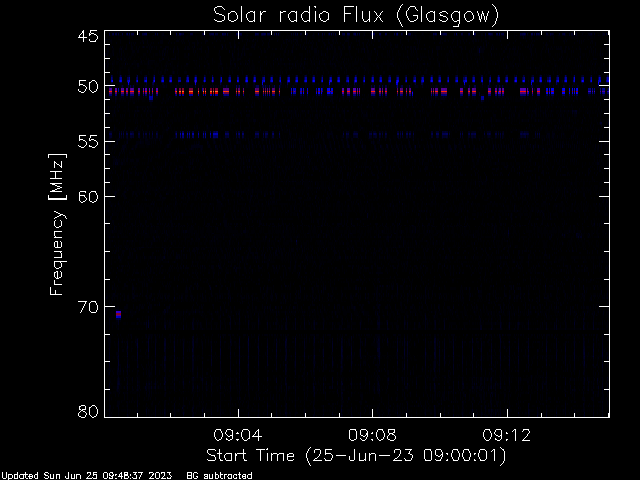Click the 45 MHz frequency axis label

[x=88, y=36]
